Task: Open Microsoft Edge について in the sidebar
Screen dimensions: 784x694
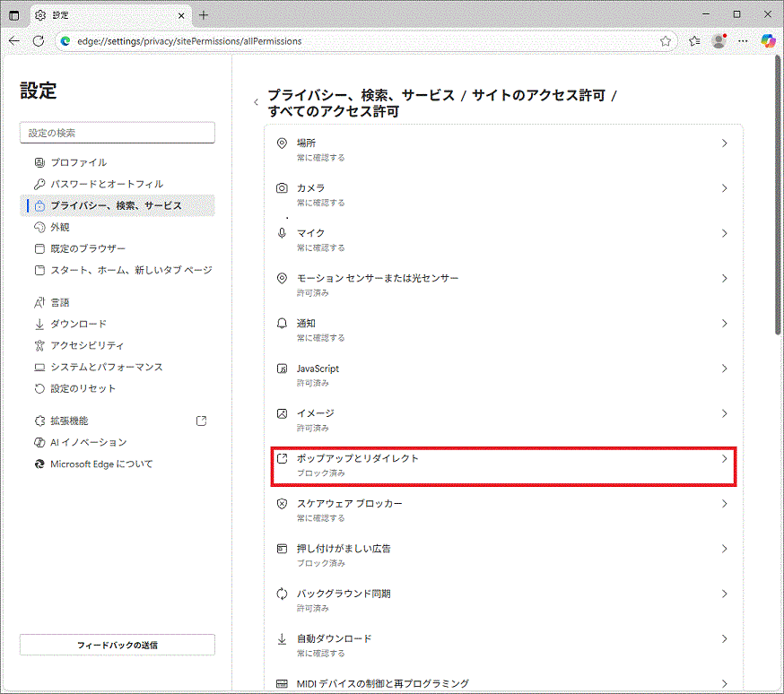Action: (100, 464)
